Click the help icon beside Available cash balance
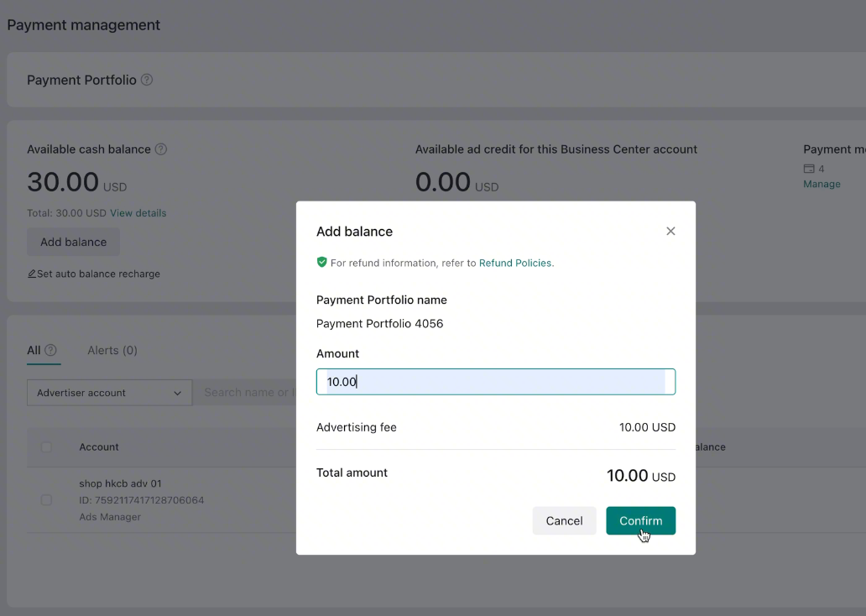 click(x=161, y=149)
